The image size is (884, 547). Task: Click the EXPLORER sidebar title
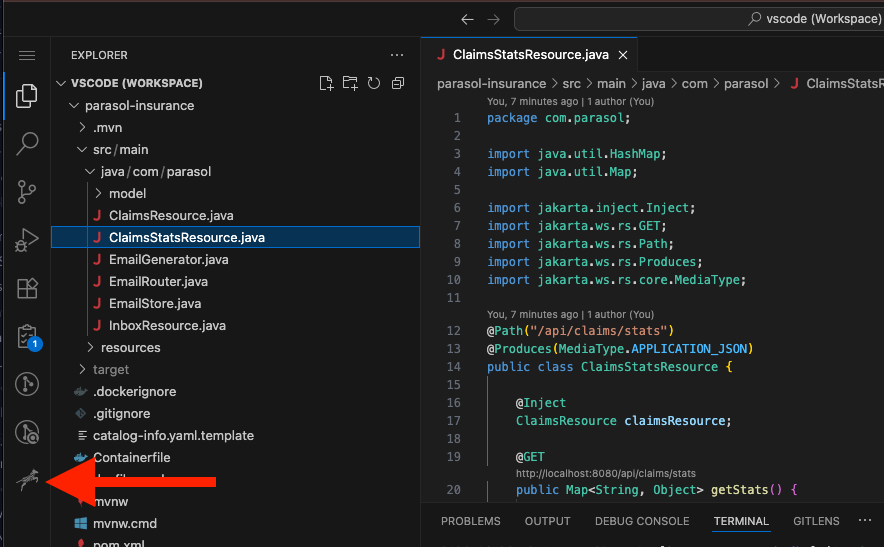pyautogui.click(x=99, y=55)
